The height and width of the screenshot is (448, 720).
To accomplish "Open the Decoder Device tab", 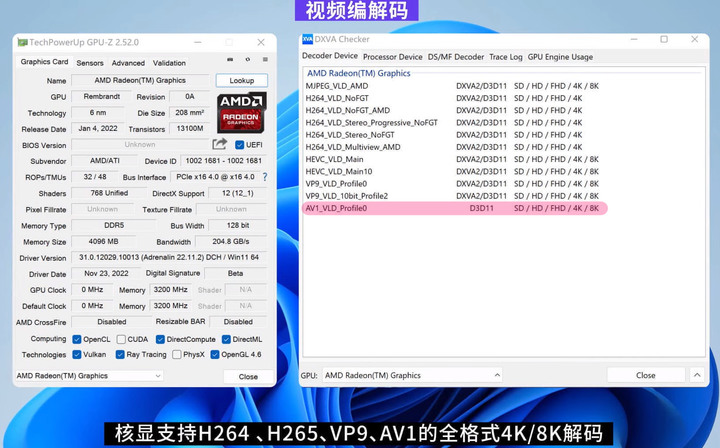I will (330, 56).
